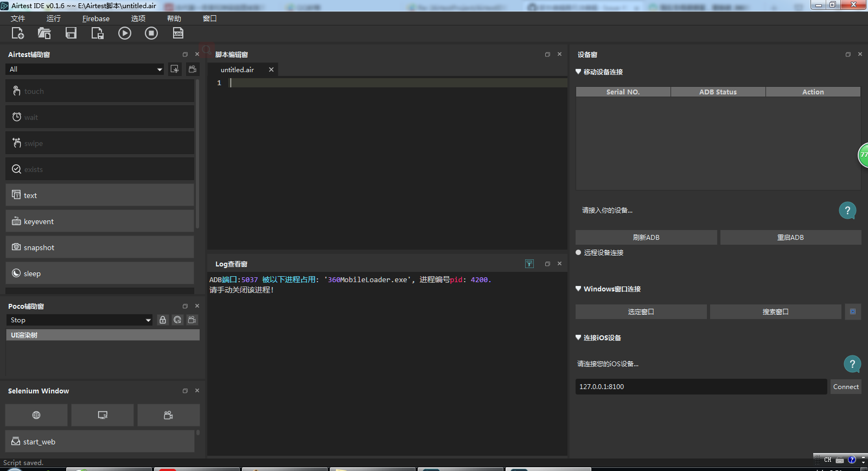Screen dimensions: 868x471
Task: Click the Save As toolbar icon
Action: pos(98,33)
